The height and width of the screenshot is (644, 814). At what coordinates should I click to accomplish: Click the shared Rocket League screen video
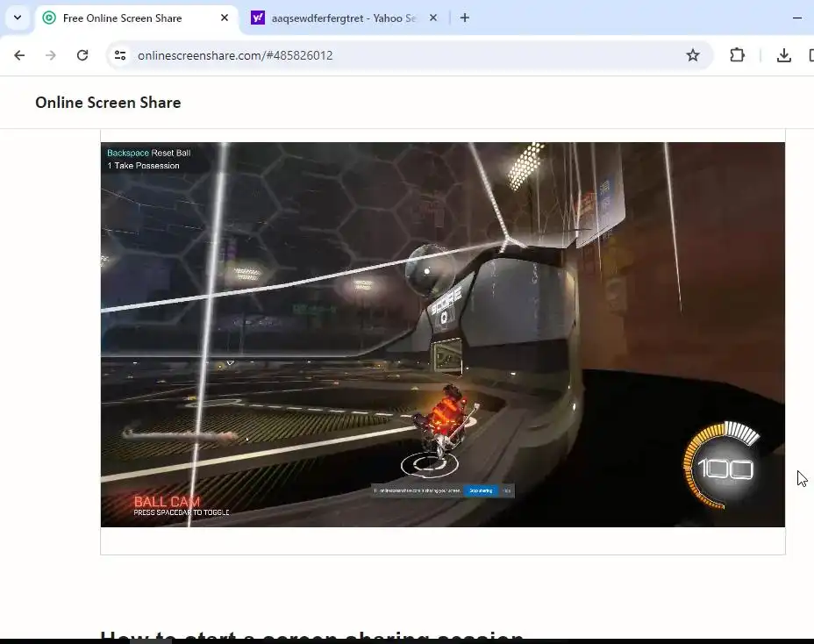pyautogui.click(x=443, y=334)
